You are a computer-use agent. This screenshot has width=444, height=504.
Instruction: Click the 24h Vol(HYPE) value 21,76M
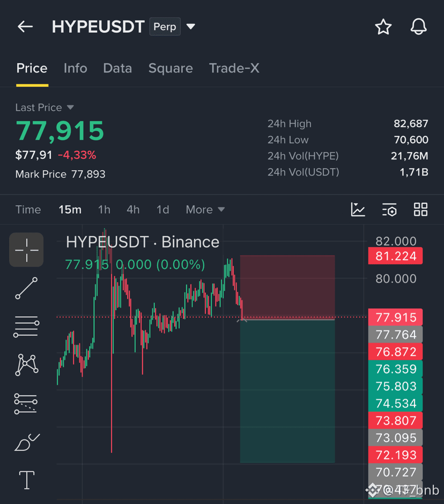point(409,156)
